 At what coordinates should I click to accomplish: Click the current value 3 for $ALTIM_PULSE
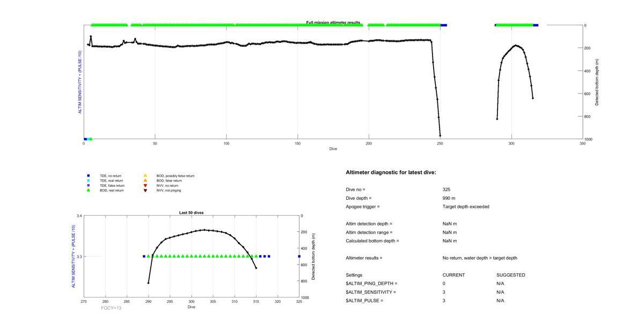coord(444,301)
